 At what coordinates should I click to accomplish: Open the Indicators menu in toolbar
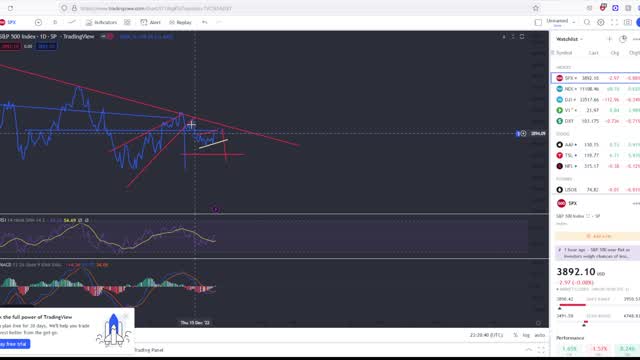[x=101, y=22]
